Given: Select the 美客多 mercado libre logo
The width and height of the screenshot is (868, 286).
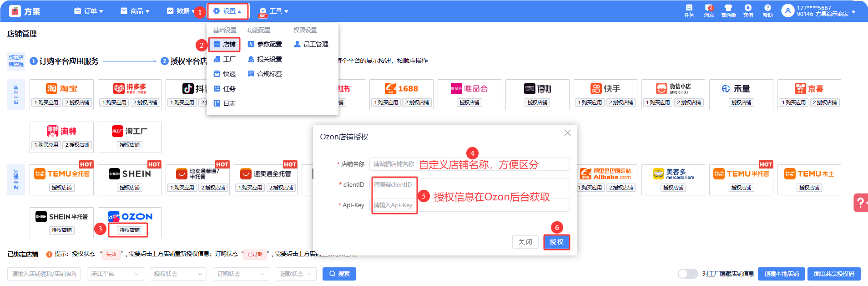Looking at the screenshot, I should pyautogui.click(x=673, y=174).
